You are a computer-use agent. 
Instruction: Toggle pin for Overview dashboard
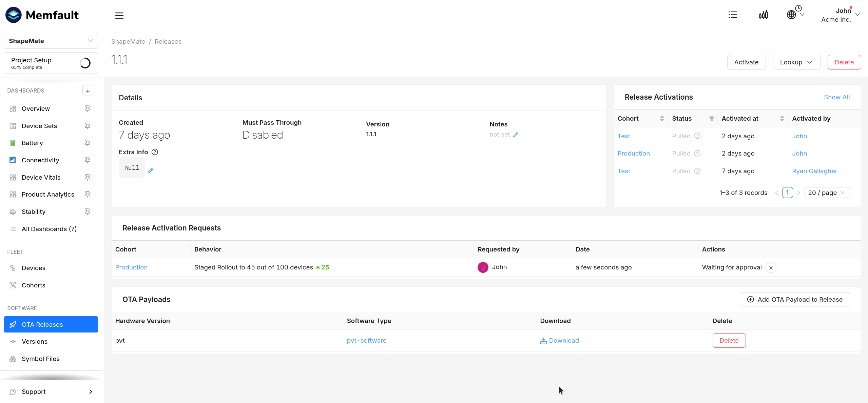pyautogui.click(x=88, y=108)
